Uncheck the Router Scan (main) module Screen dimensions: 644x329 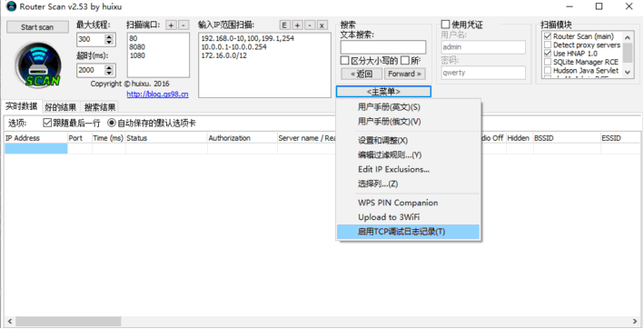(548, 36)
